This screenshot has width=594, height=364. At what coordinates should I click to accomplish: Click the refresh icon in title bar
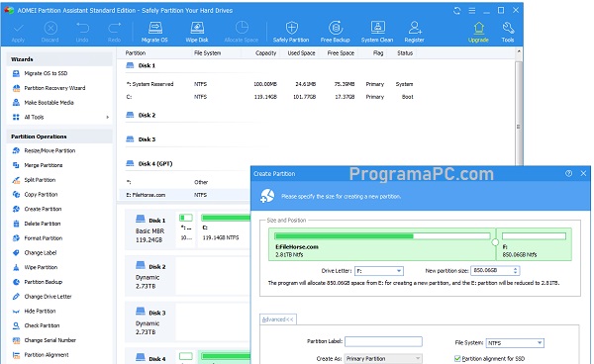click(x=456, y=11)
